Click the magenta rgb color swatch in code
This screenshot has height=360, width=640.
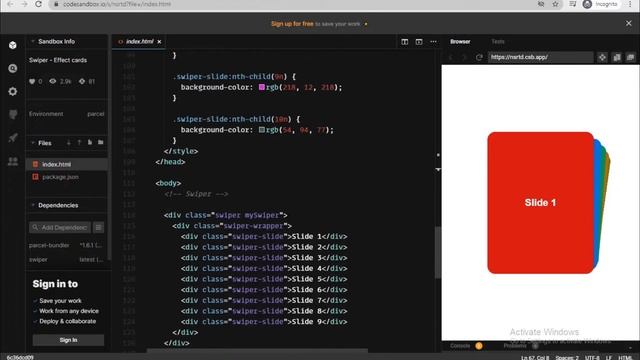262,87
